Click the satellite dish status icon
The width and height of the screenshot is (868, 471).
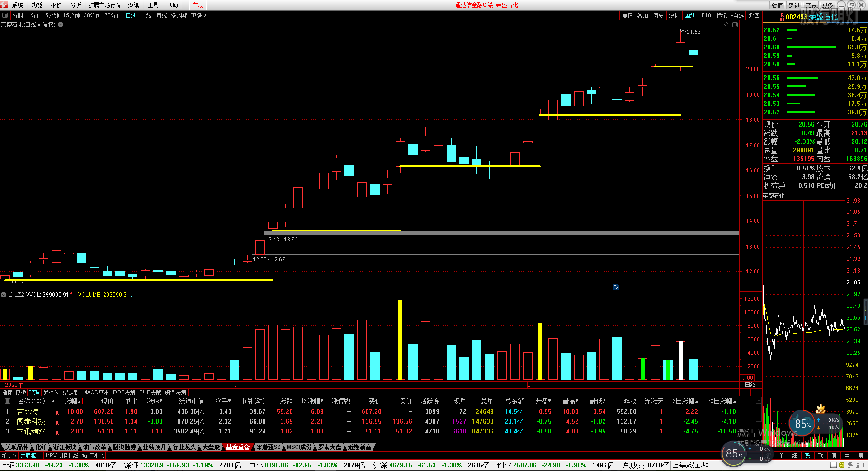(x=849, y=465)
